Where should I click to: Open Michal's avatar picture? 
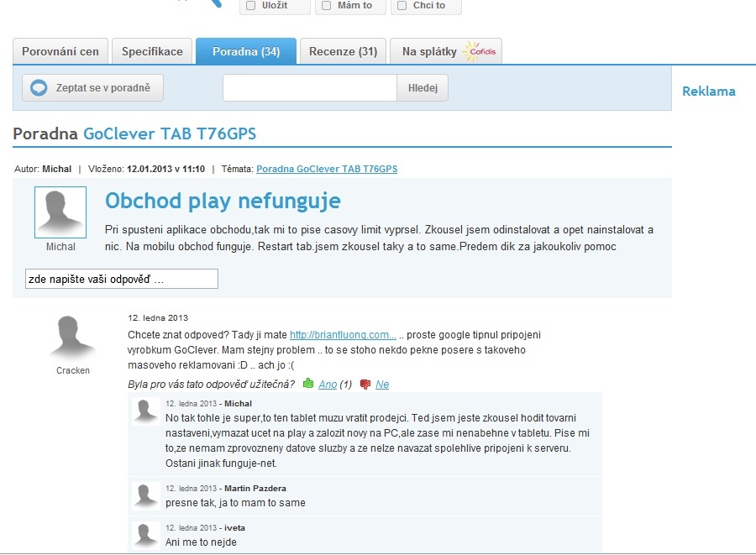tap(59, 213)
